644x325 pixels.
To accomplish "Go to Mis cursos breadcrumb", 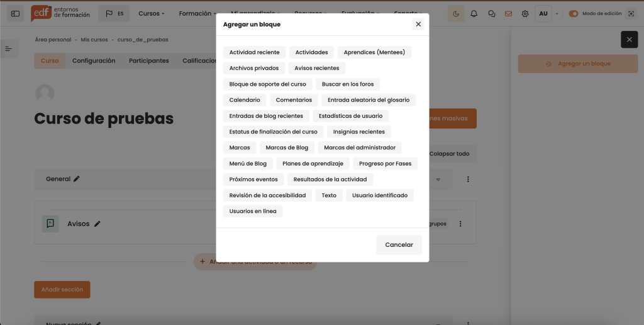I will pos(94,40).
